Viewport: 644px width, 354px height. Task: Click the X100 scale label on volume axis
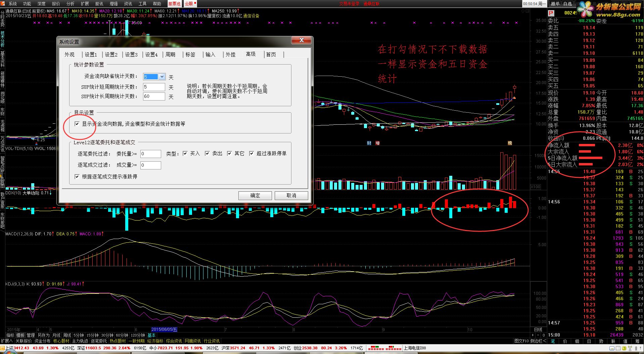click(x=536, y=187)
